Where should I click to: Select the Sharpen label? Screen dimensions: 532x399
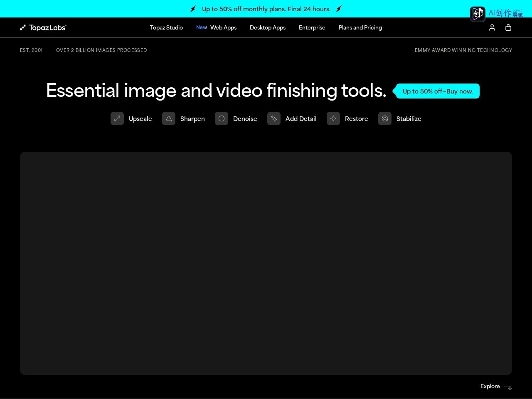click(192, 118)
